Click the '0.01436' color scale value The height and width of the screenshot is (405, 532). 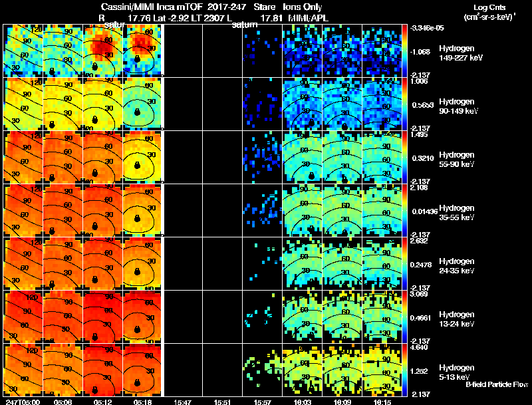[425, 211]
